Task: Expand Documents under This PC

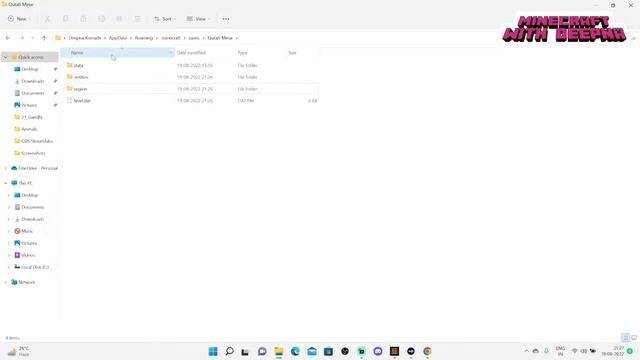Action: (x=9, y=207)
